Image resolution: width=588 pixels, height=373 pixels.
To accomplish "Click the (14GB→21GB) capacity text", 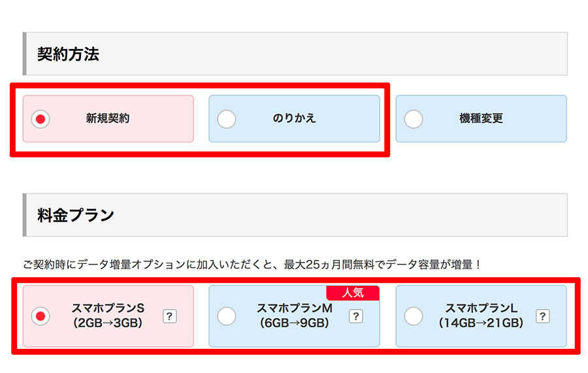I will (482, 323).
